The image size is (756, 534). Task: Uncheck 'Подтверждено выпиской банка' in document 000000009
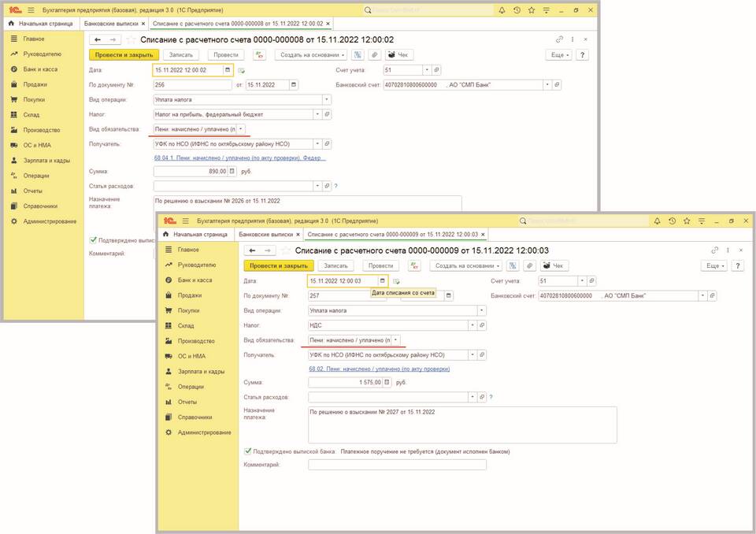[x=249, y=452]
